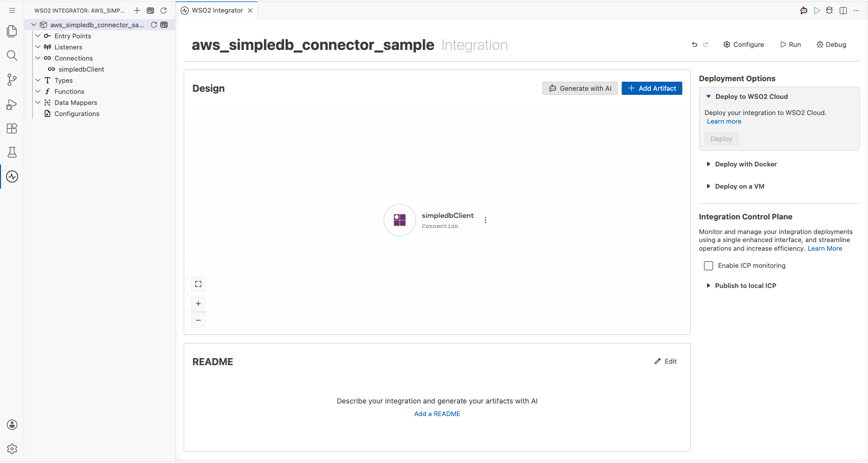Select the simpledbClient connection node on canvas
868x463 pixels.
click(x=400, y=220)
